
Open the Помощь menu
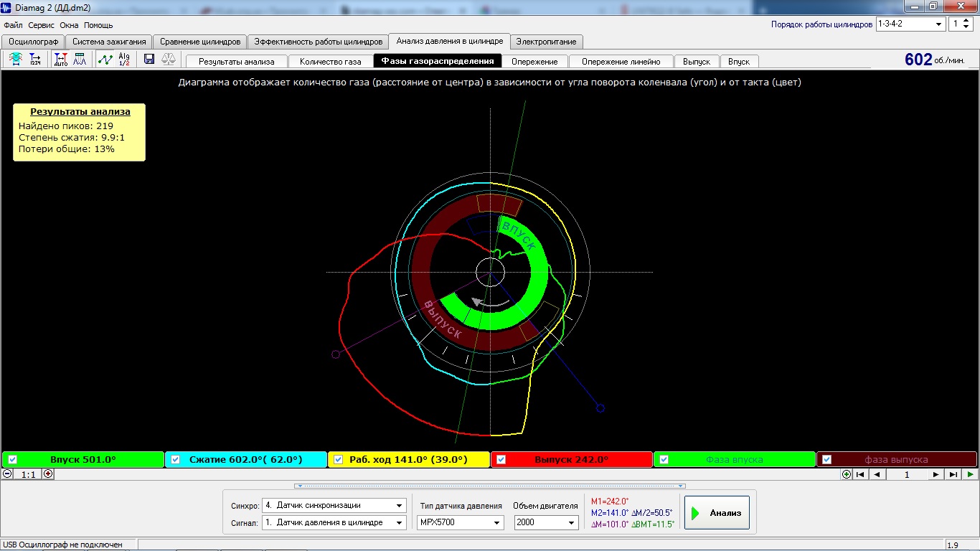98,25
